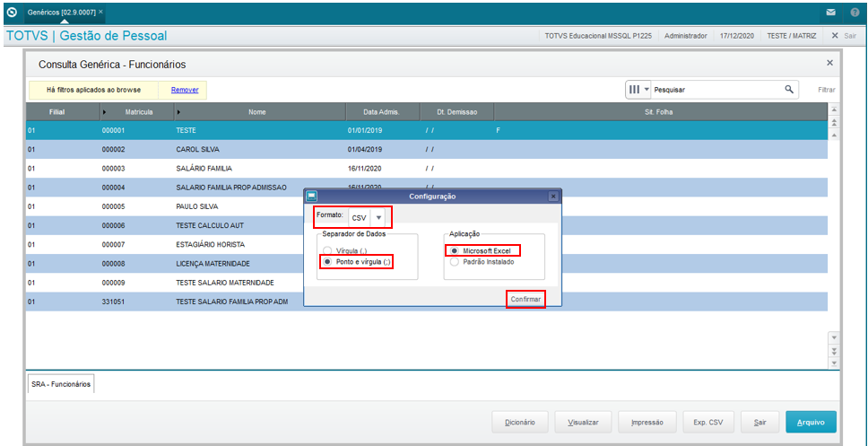Switch to Genéricos [02.9.0007] tab
Viewport: 868px width, 446px height.
click(62, 12)
